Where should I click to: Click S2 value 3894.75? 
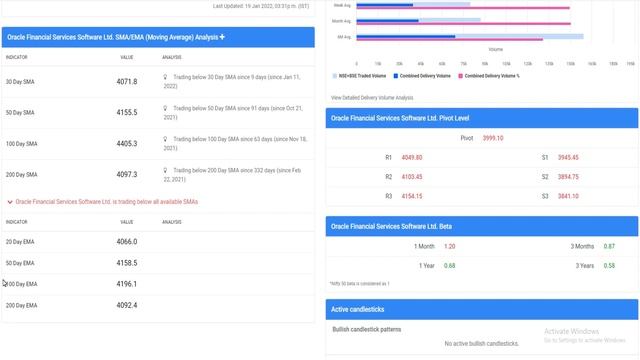[568, 177]
